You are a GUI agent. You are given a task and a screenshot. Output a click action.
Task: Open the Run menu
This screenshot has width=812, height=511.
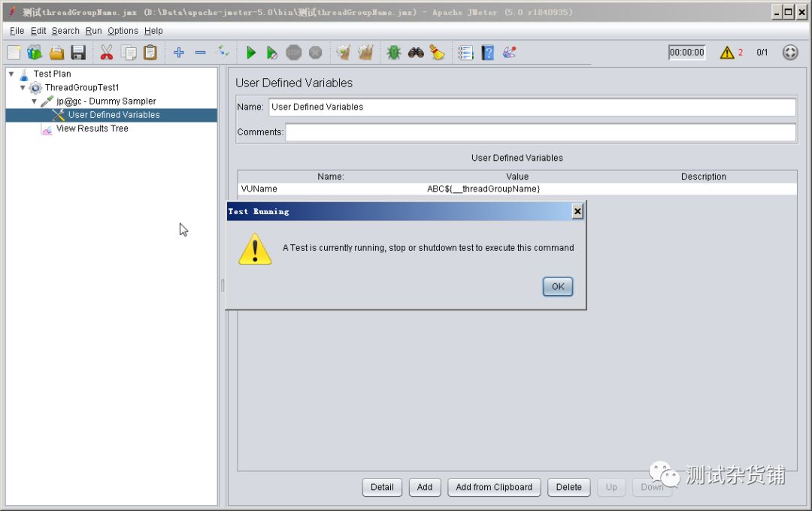coord(94,31)
